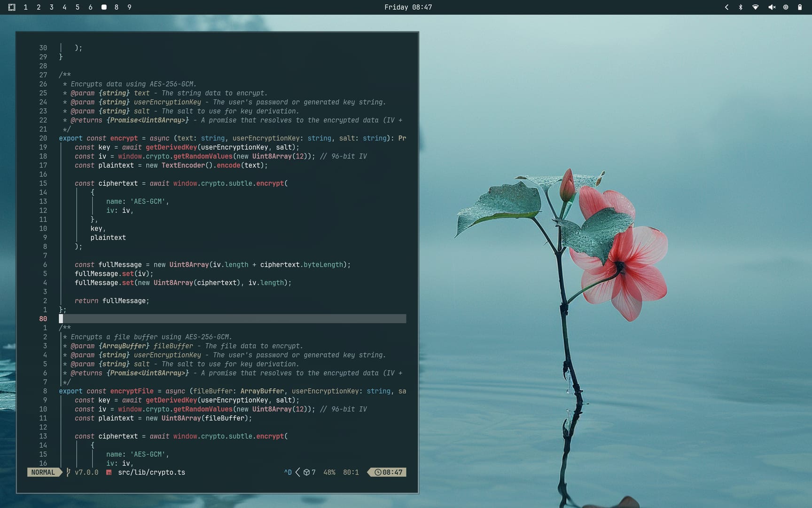Expand the system tray with left chevron

(x=726, y=7)
